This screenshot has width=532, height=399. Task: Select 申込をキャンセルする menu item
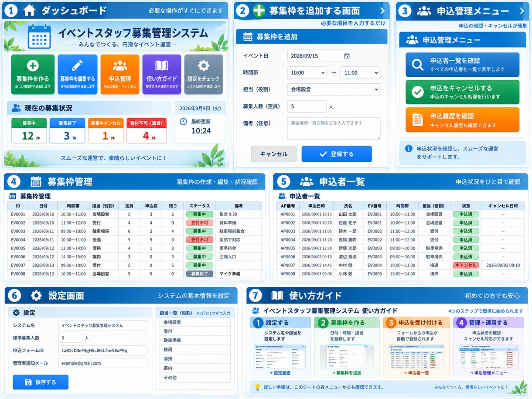463,92
